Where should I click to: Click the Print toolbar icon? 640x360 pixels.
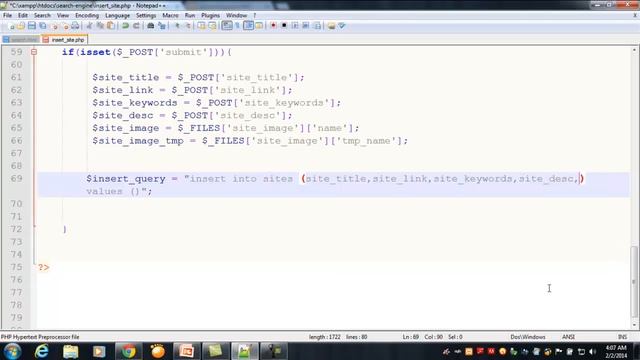click(75, 26)
